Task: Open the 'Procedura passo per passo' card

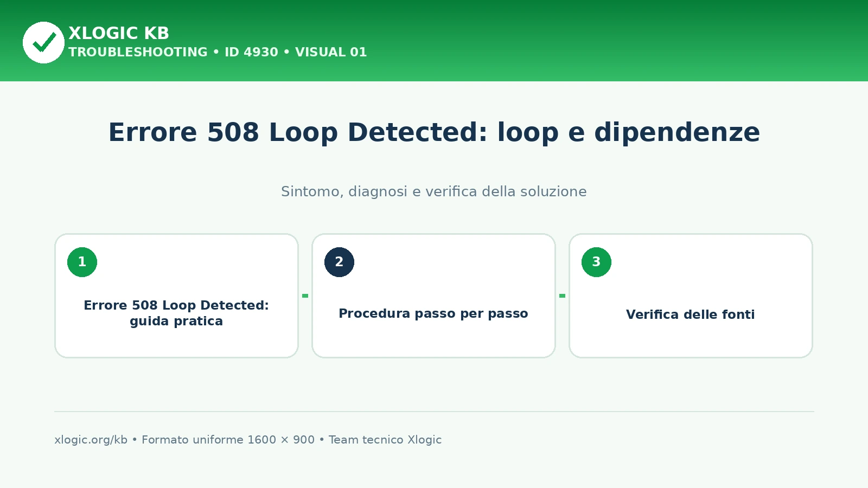Action: (433, 296)
